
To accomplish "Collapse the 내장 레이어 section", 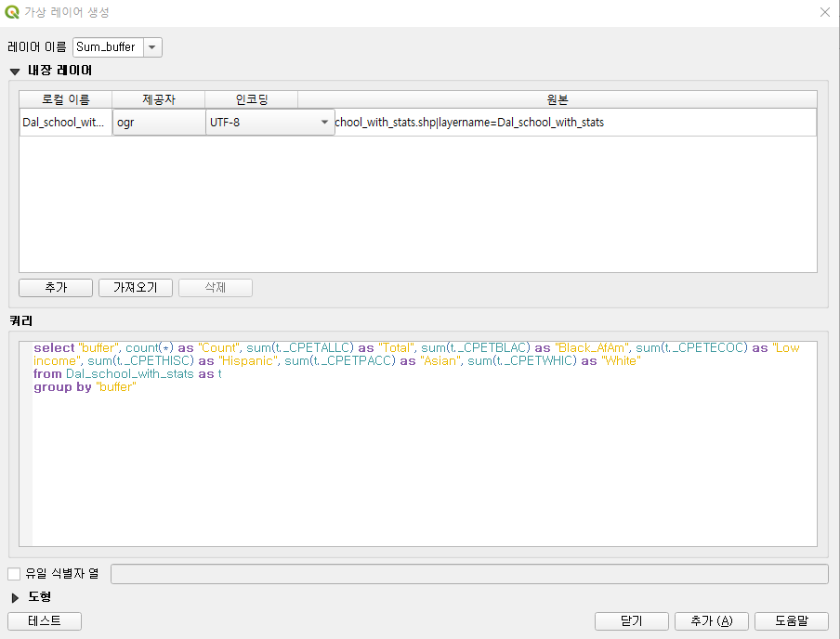I will click(15, 71).
